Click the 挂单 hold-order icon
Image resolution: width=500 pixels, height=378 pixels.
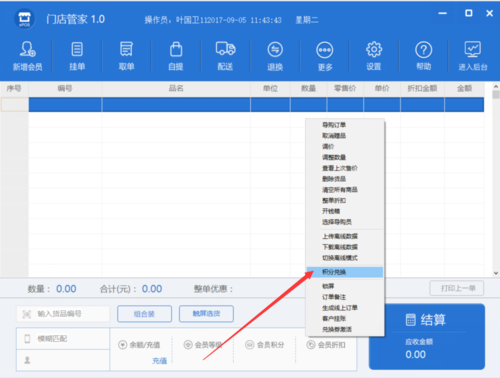coord(77,49)
